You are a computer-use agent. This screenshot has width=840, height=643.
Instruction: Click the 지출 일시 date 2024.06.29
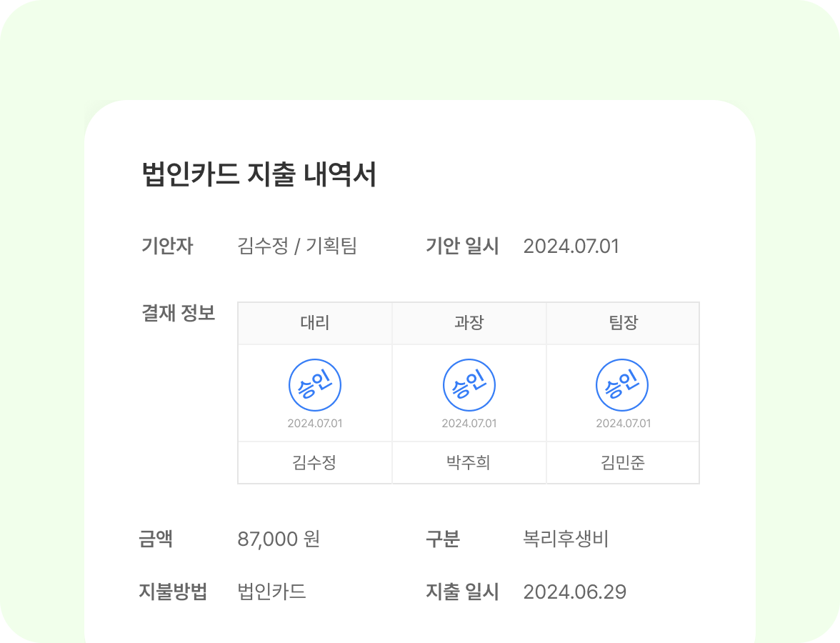[x=576, y=592]
